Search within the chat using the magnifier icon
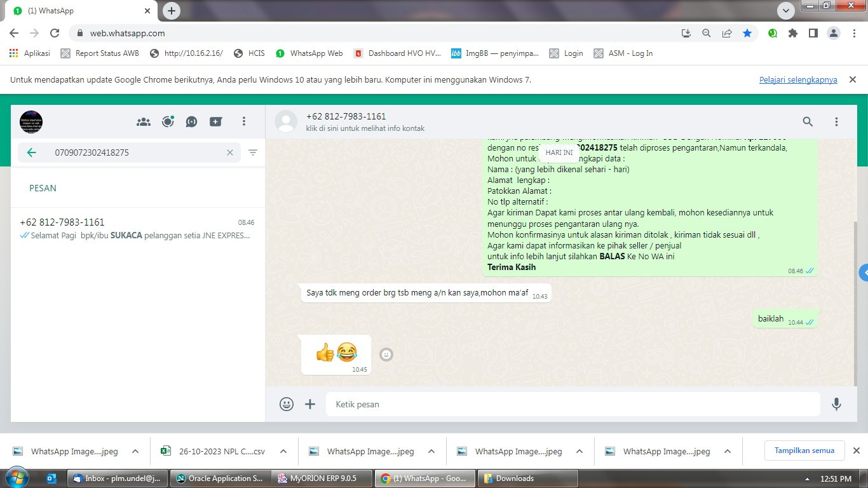The width and height of the screenshot is (868, 488). tap(808, 121)
